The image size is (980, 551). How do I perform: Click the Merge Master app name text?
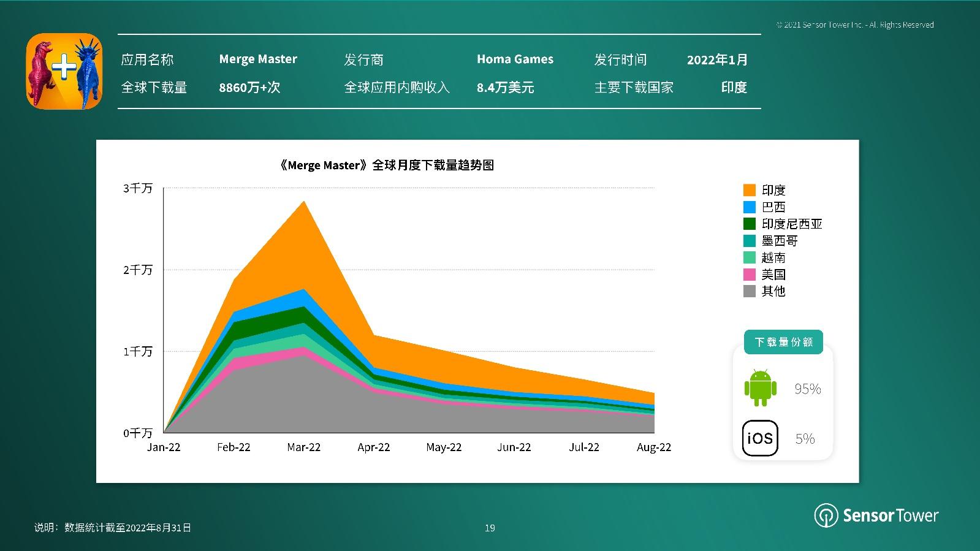258,59
